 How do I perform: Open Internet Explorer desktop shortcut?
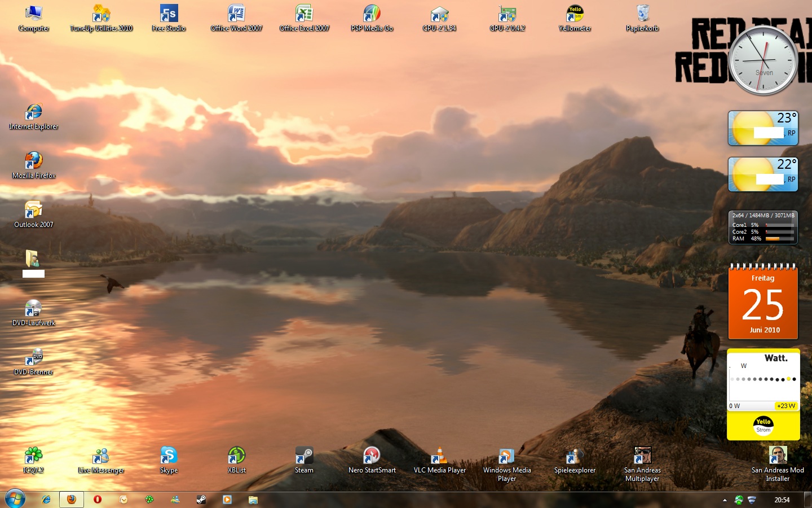pos(34,117)
